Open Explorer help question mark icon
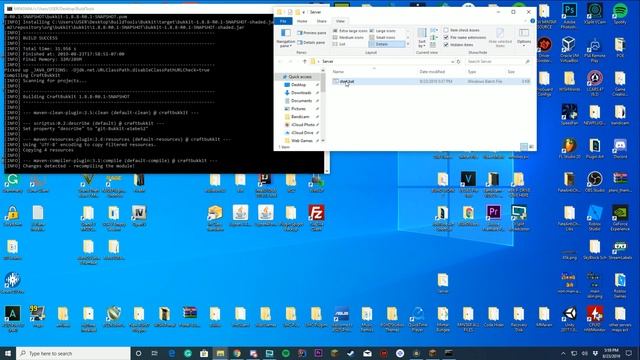Screen dimensions: 640x360 (x=532, y=21)
